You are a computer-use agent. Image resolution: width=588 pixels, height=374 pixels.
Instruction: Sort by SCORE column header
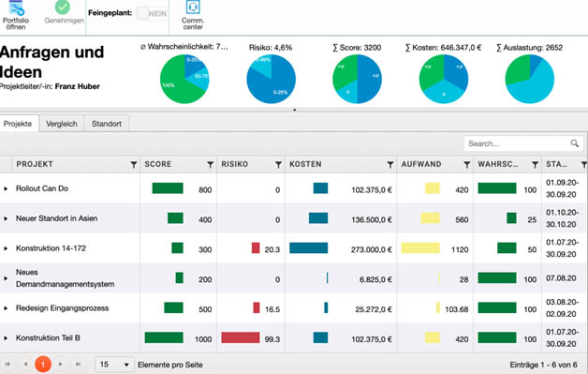(x=158, y=164)
